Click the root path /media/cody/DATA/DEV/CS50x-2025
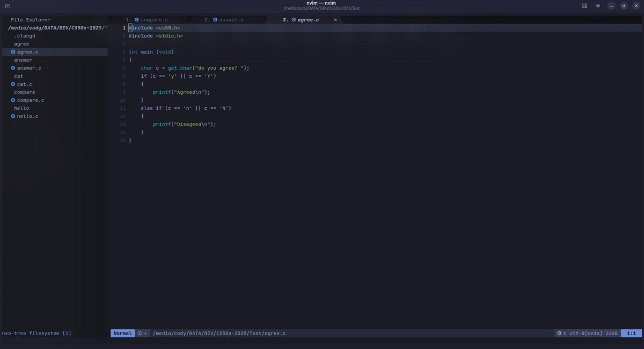Screen dimensions: 644x349 [x=57, y=28]
